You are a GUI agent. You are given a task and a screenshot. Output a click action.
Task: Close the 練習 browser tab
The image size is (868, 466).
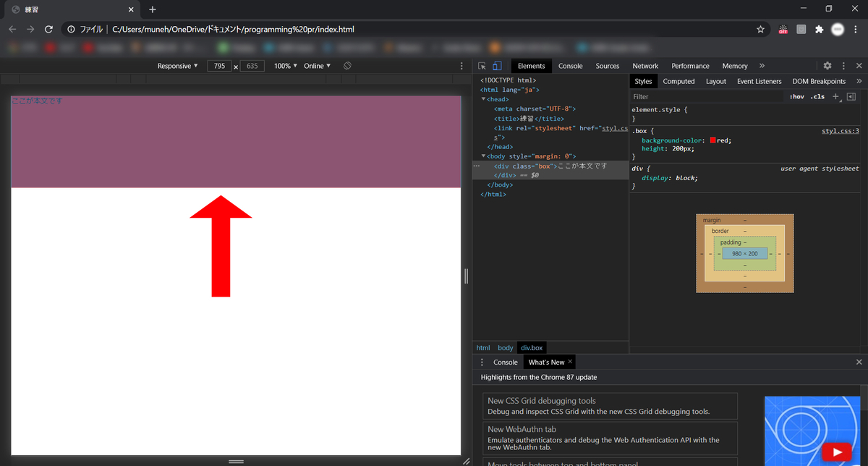pyautogui.click(x=131, y=9)
